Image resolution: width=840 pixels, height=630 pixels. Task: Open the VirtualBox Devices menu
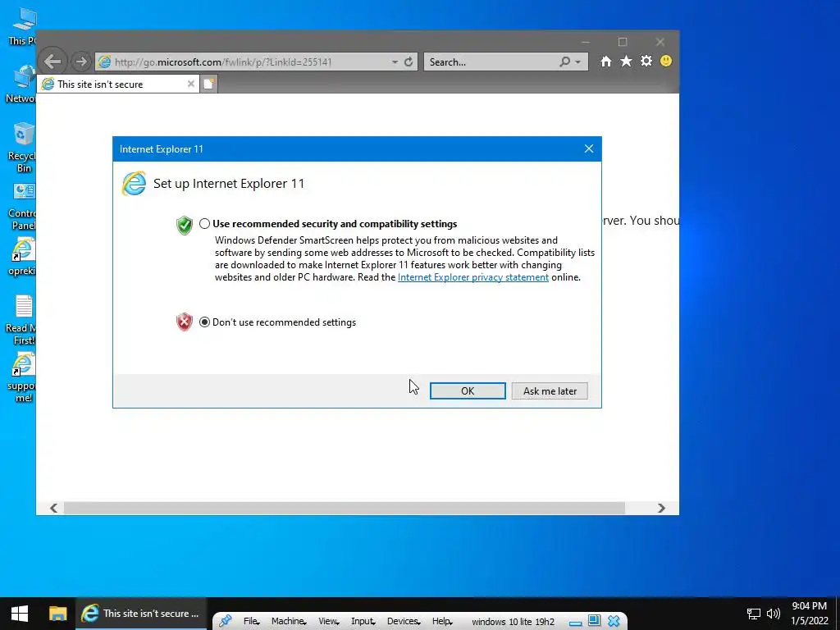click(404, 622)
